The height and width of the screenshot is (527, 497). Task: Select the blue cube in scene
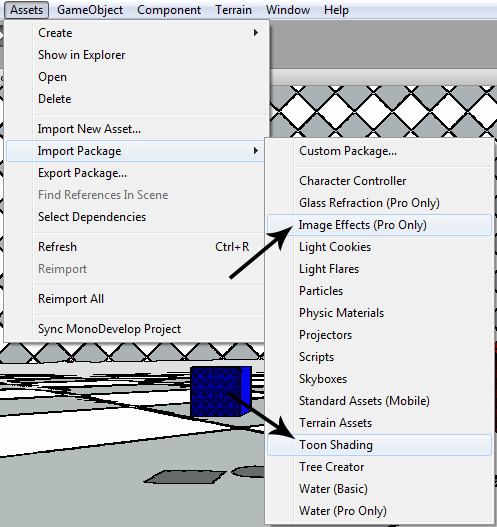(221, 392)
